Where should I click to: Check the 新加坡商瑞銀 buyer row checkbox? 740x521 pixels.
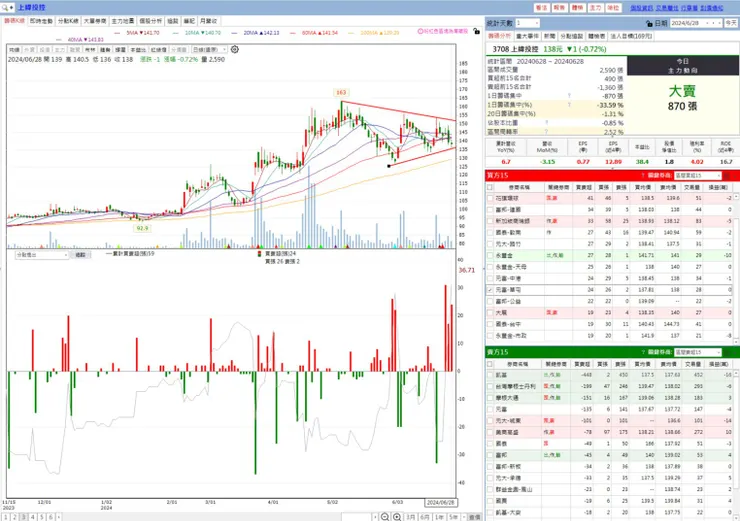pos(490,221)
